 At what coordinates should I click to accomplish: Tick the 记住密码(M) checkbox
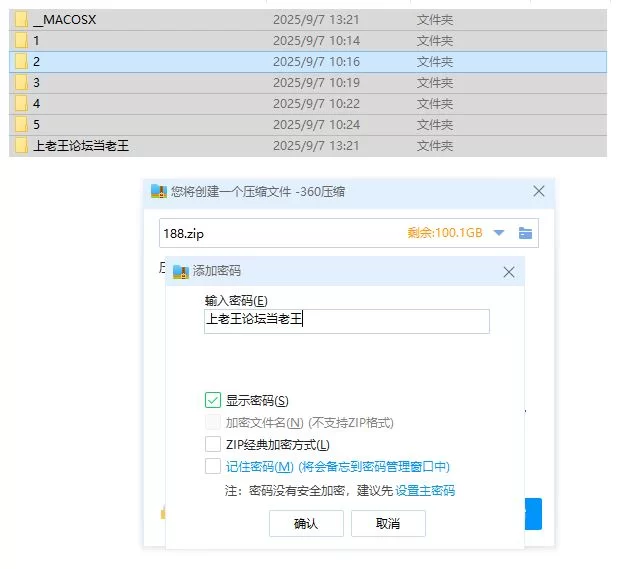213,466
